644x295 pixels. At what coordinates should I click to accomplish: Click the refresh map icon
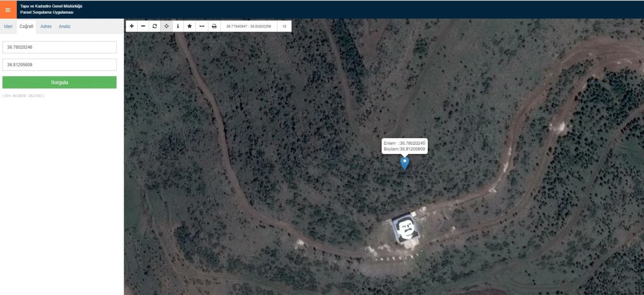click(155, 26)
